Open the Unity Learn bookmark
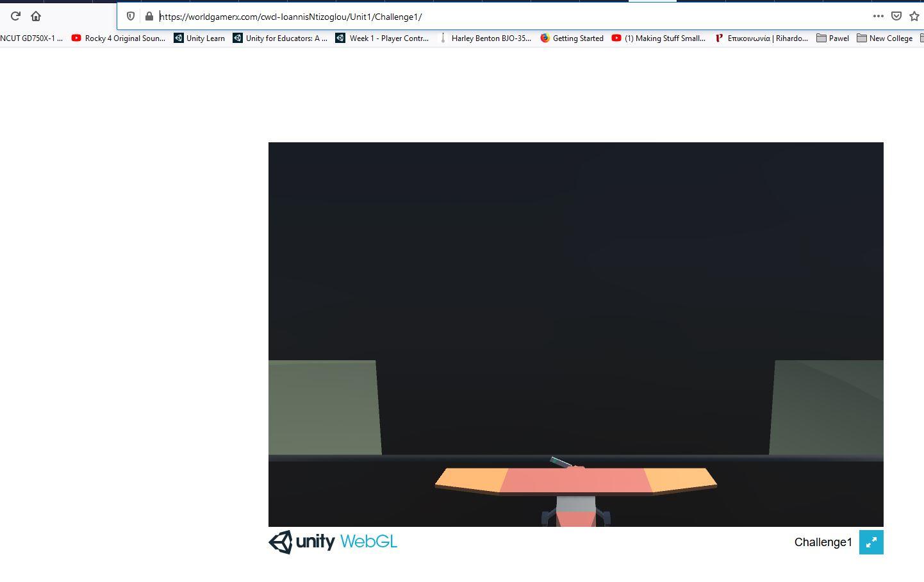This screenshot has height=582, width=924. [199, 38]
